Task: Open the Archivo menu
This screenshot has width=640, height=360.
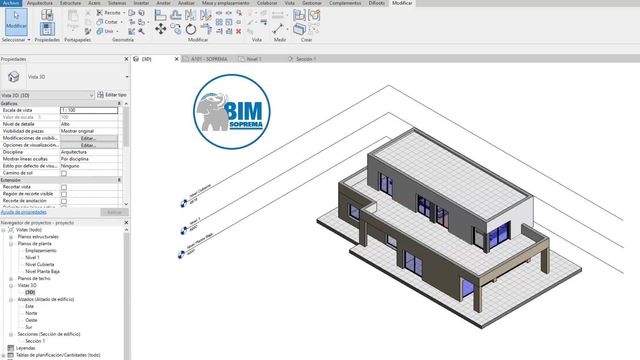Action: (x=10, y=3)
